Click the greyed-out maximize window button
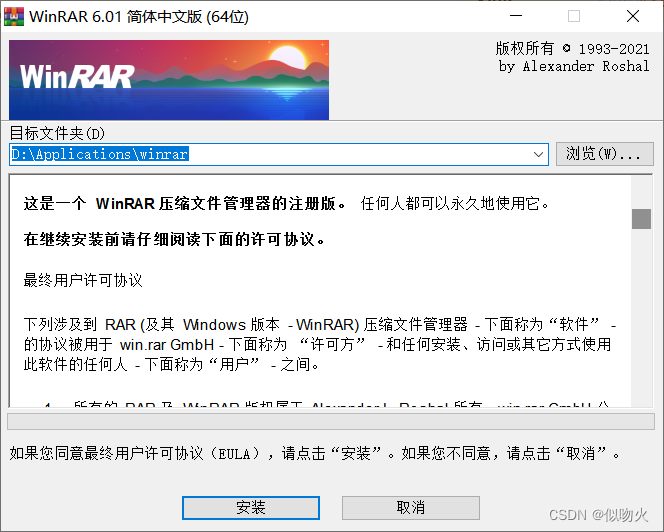664x532 pixels. [574, 16]
